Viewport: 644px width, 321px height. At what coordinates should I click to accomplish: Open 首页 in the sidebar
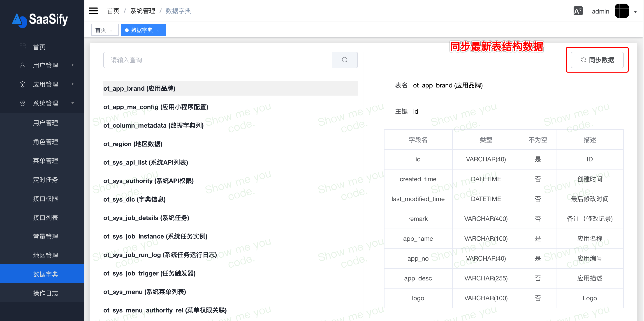39,47
